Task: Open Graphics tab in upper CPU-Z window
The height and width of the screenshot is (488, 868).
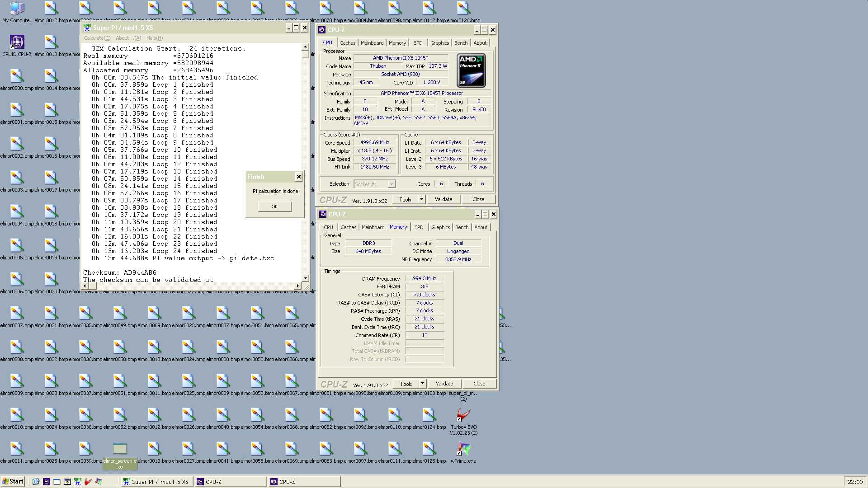Action: [439, 43]
